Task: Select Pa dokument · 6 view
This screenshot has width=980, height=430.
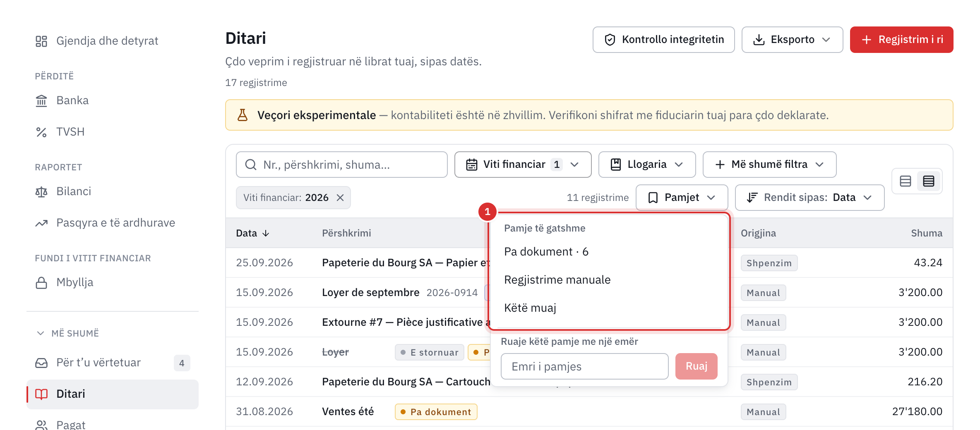Action: pyautogui.click(x=608, y=252)
